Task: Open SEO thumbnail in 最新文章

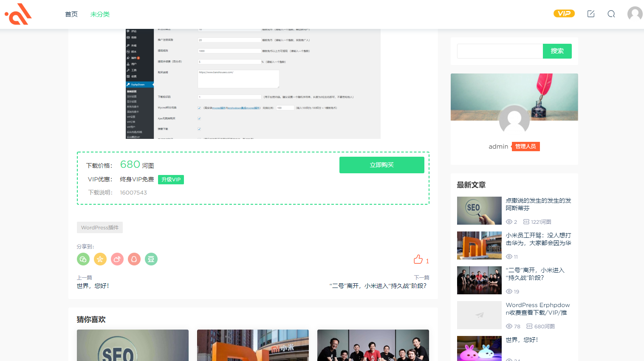Action: point(479,211)
